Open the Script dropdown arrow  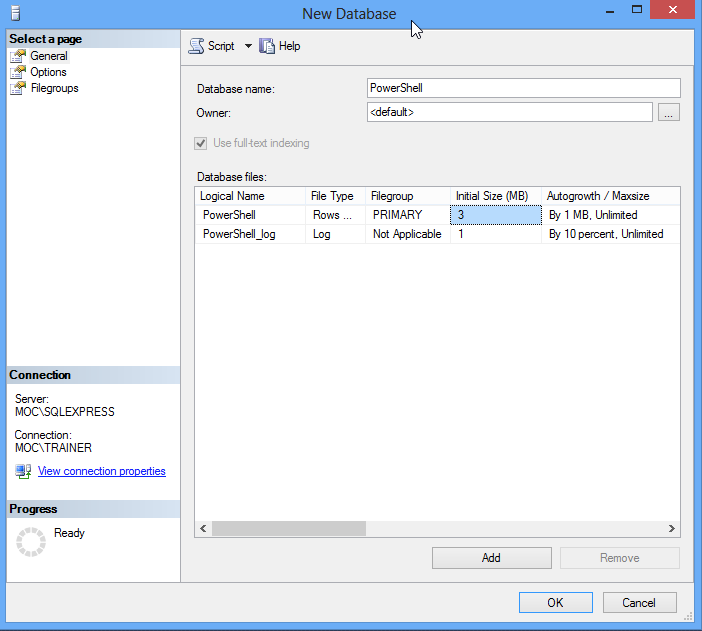click(248, 46)
